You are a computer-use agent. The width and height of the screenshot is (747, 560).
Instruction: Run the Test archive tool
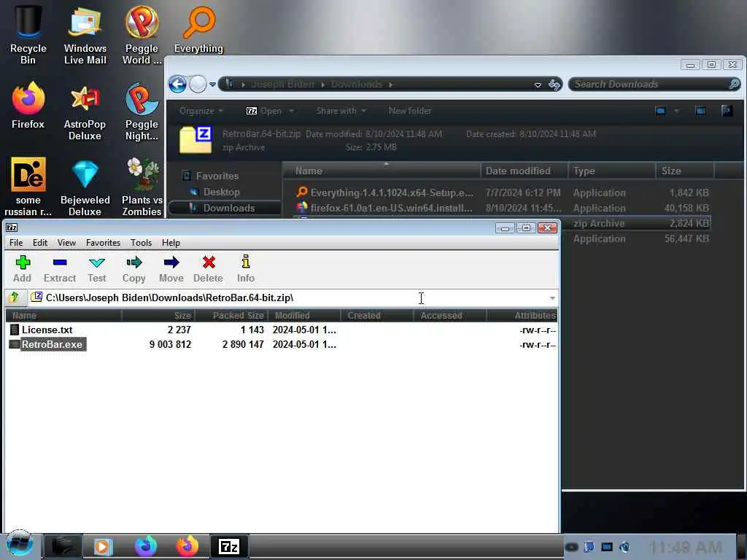click(x=97, y=269)
